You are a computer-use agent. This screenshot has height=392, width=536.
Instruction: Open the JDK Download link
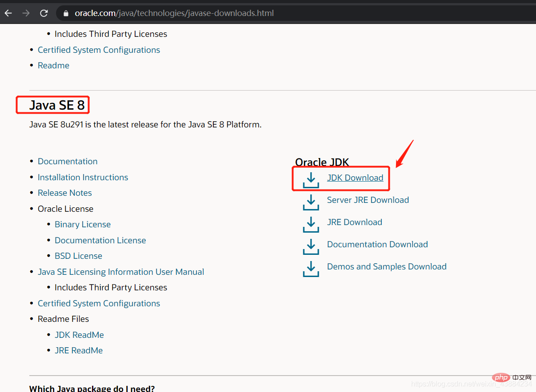(355, 178)
